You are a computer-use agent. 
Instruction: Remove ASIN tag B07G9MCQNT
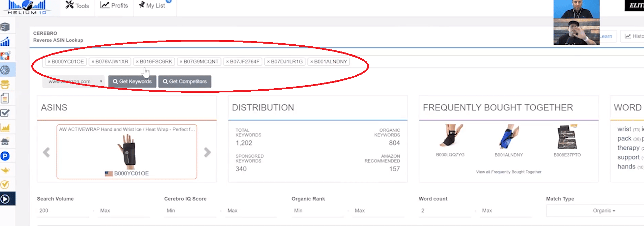tap(181, 62)
